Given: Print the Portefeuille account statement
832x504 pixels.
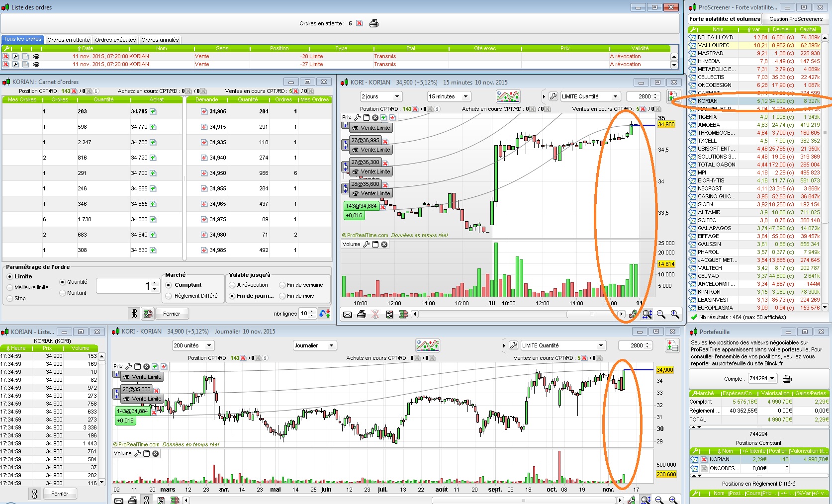Looking at the screenshot, I should tap(787, 379).
